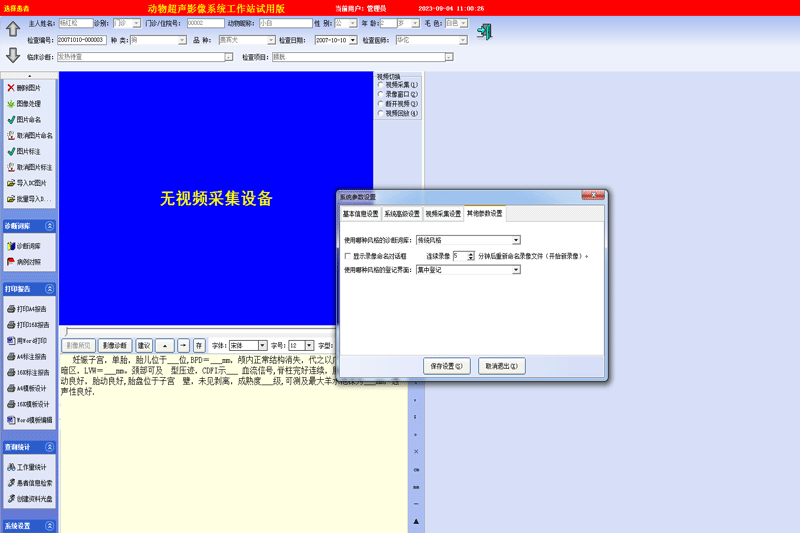Screen dimensions: 800x533
Task: Click the right arrow button in report toolbar
Action: coord(183,345)
